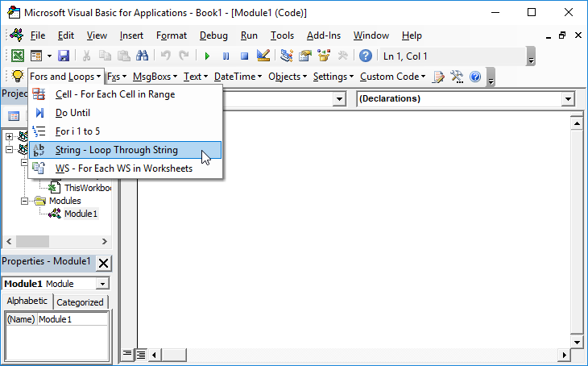Choose 'WS - For Each WS in Worksheets'
The image size is (588, 366).
(123, 168)
